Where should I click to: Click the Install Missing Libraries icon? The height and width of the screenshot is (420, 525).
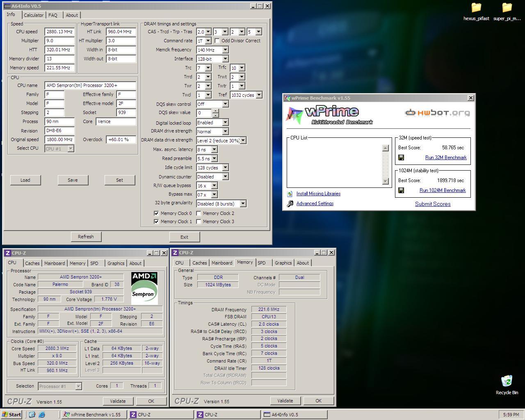pos(290,194)
